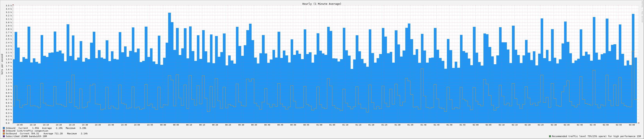This screenshot has width=644, height=139.
Task: Select the Outbound legend label
Action: (x=11, y=134)
